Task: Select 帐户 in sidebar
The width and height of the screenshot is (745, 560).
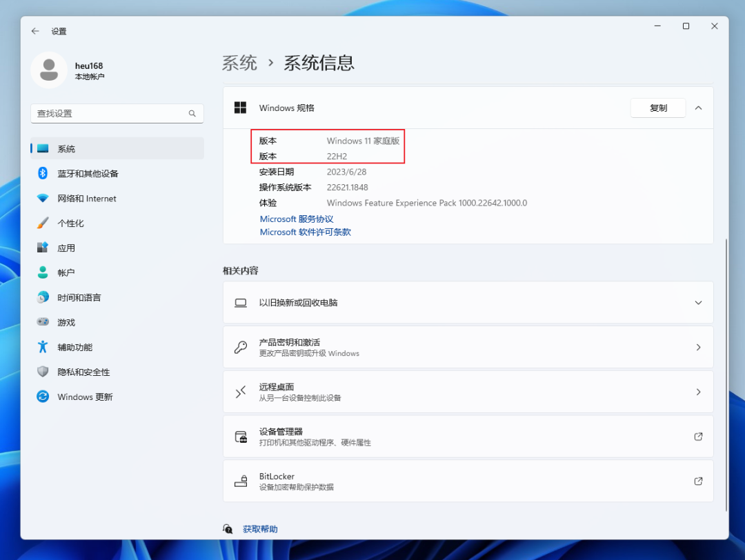Action: click(117, 272)
